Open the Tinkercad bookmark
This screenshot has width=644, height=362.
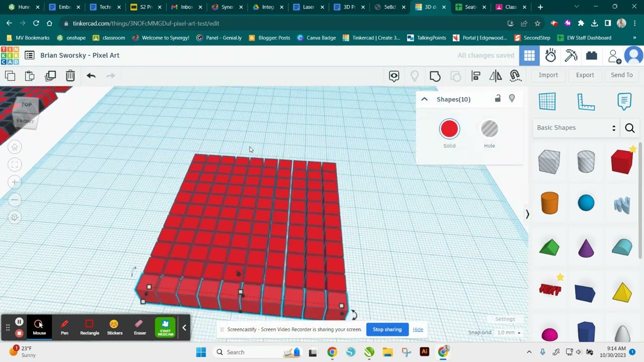[x=371, y=38]
